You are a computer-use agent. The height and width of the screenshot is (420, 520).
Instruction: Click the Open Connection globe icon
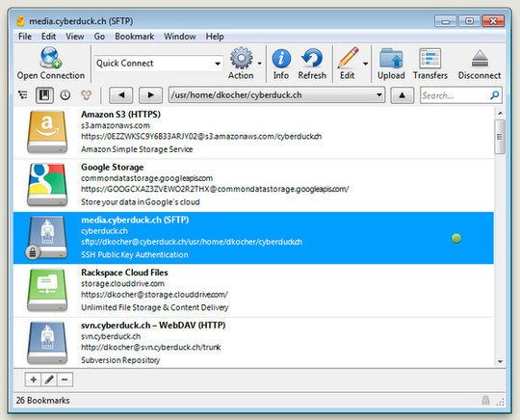51,58
